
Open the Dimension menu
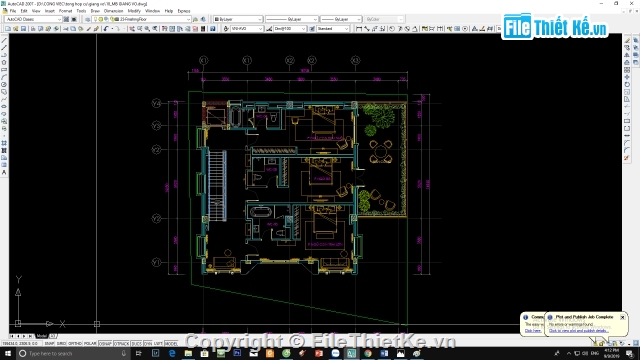pyautogui.click(x=113, y=11)
